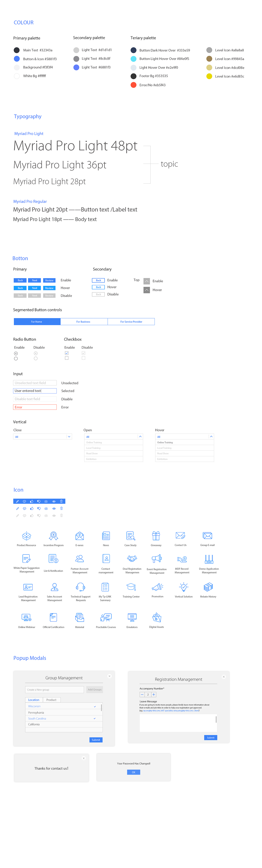This screenshot has width=262, height=868.
Task: Open the Rebate History icon
Action: coord(208,587)
